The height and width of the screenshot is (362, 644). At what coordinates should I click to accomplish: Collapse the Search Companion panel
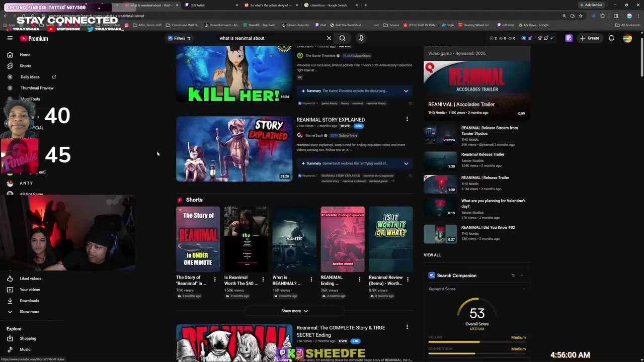tap(522, 276)
